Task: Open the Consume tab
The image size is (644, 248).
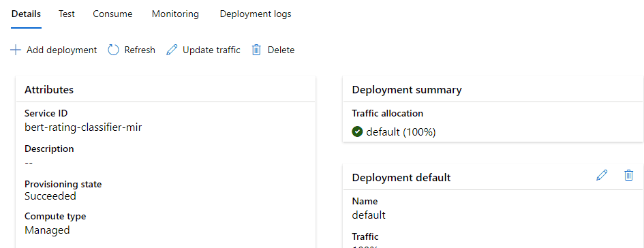Action: pyautogui.click(x=112, y=14)
